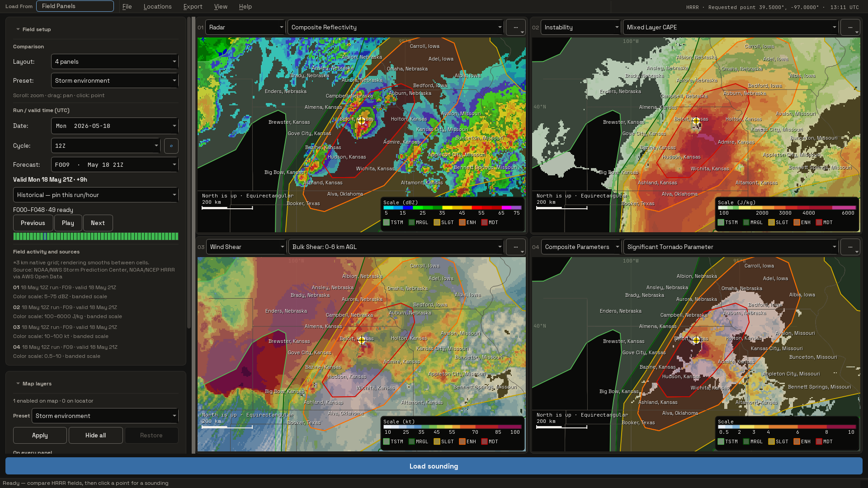Click the TSTM swatch in the CAPE legend

tap(721, 223)
